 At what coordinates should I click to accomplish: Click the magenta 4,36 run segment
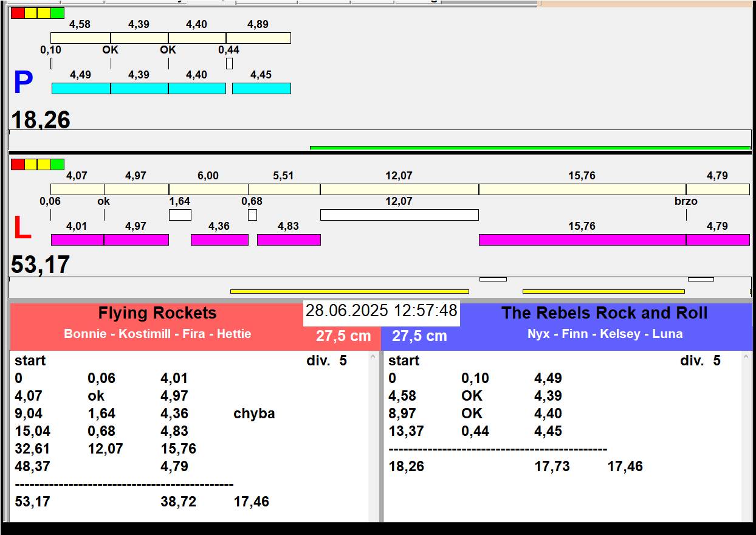pyautogui.click(x=219, y=240)
